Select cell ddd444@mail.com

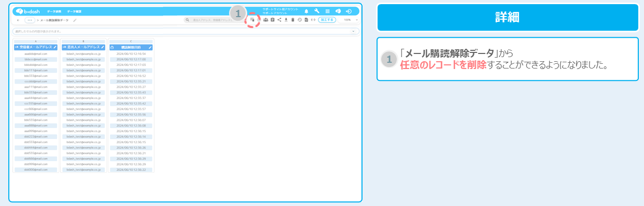point(36,147)
